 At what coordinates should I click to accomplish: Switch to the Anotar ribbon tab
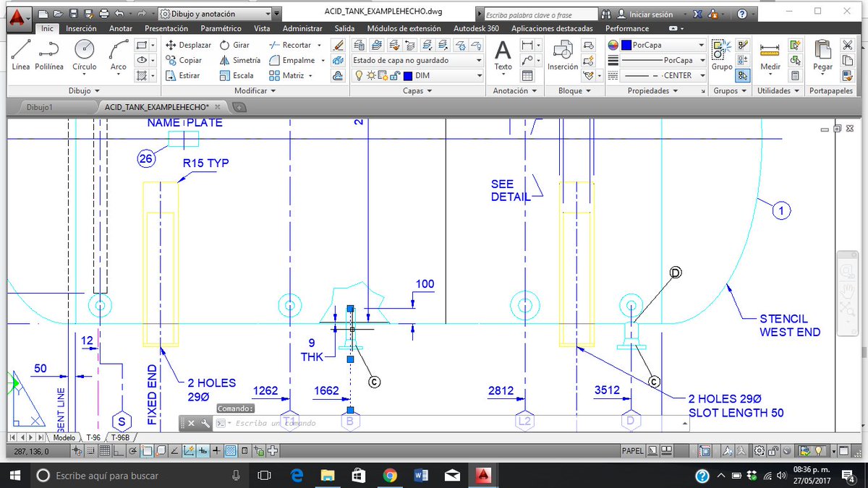point(121,28)
